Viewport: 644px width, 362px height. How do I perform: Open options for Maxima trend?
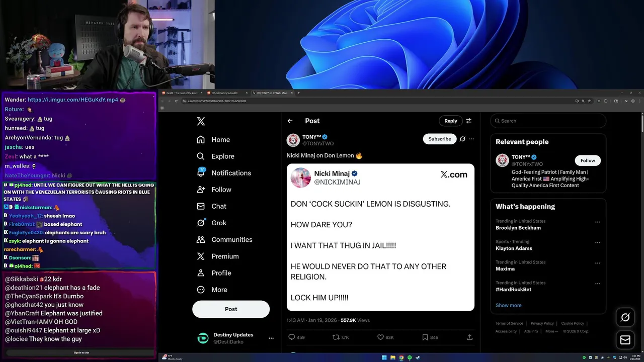pyautogui.click(x=597, y=263)
